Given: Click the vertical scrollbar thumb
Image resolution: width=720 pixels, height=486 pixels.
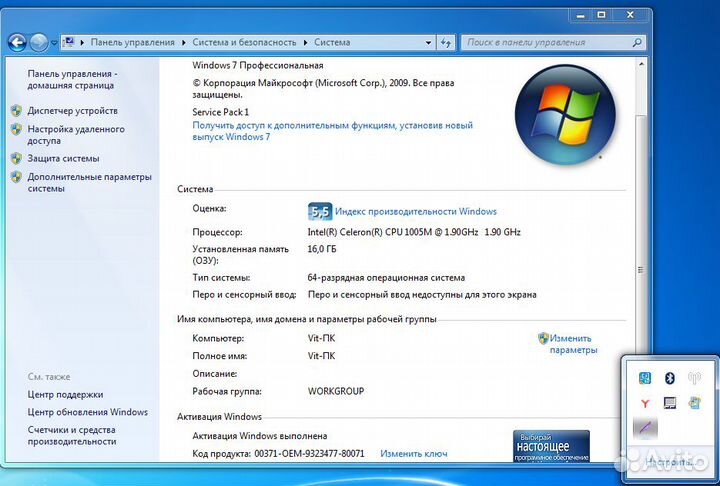Looking at the screenshot, I should (x=641, y=269).
